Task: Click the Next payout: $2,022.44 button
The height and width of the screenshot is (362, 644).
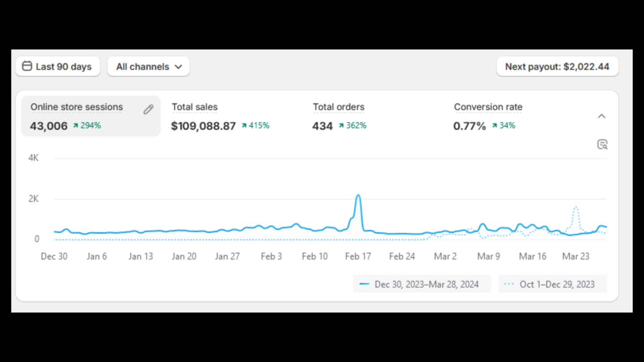Action: [x=557, y=67]
